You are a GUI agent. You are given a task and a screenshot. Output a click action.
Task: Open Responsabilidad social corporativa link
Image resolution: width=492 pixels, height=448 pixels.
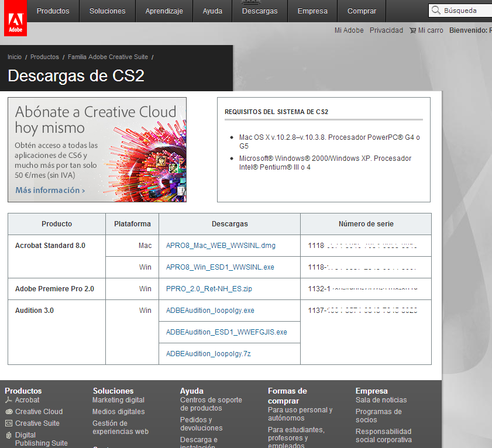click(384, 436)
